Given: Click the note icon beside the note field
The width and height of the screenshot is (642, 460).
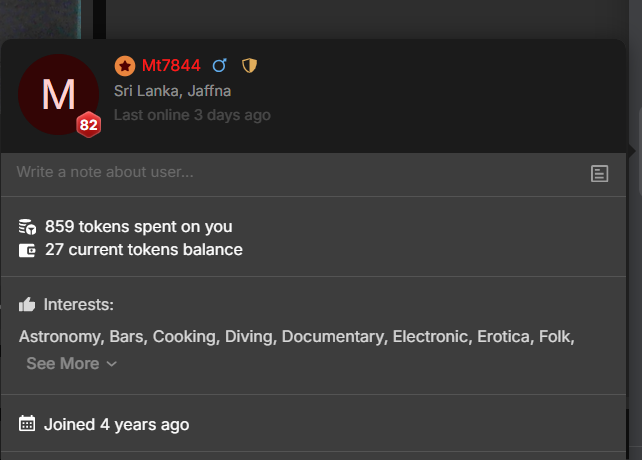Looking at the screenshot, I should (599, 173).
